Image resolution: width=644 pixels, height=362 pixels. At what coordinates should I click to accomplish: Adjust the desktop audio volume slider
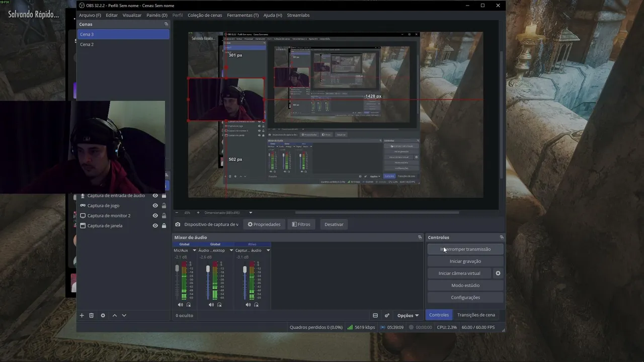(x=208, y=269)
